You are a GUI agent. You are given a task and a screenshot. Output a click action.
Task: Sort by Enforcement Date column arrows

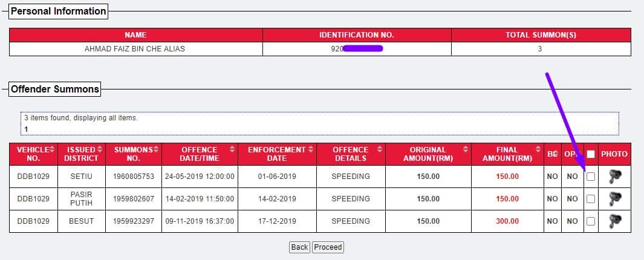click(x=311, y=149)
